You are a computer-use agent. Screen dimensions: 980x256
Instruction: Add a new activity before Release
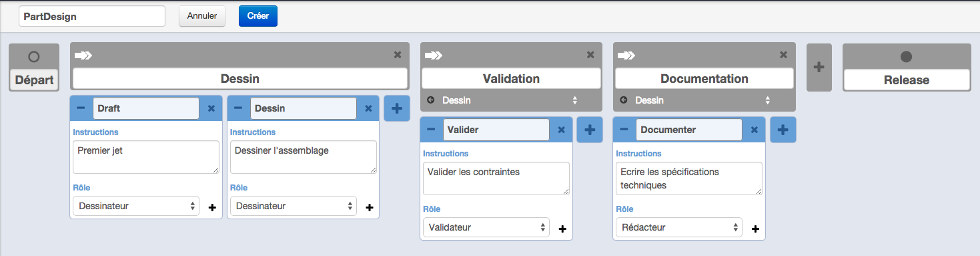pyautogui.click(x=819, y=67)
